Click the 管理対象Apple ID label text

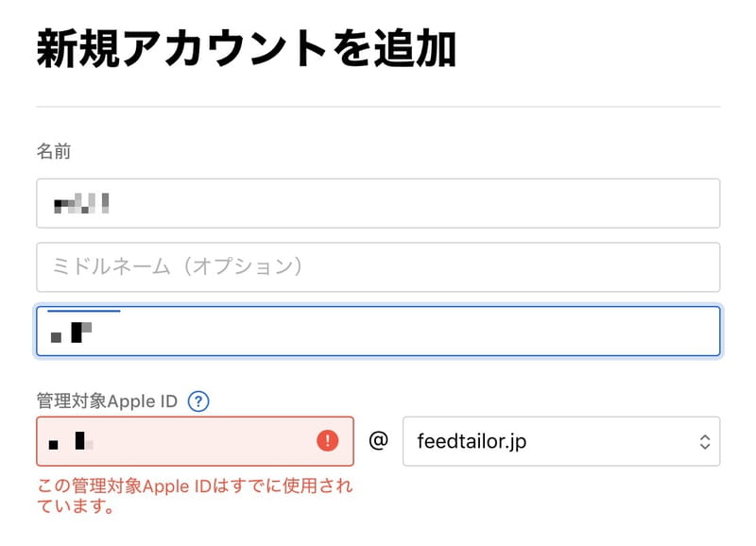pyautogui.click(x=107, y=401)
